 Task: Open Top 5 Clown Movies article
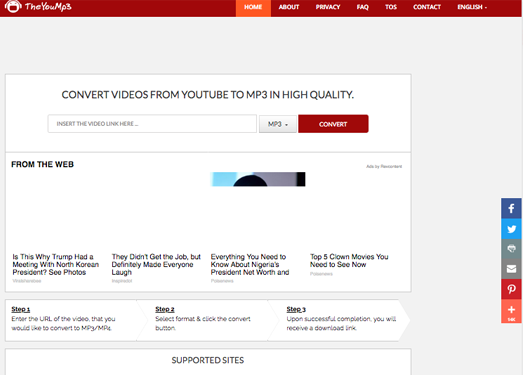click(x=349, y=261)
